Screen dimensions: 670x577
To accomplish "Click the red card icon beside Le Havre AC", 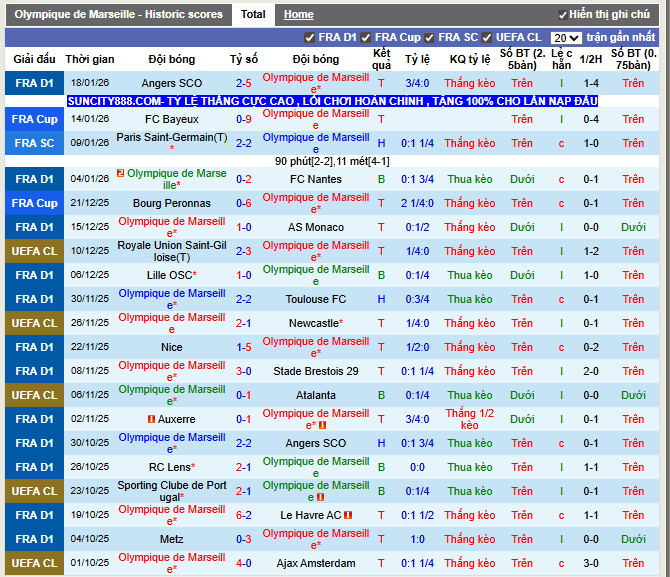I will tap(348, 515).
